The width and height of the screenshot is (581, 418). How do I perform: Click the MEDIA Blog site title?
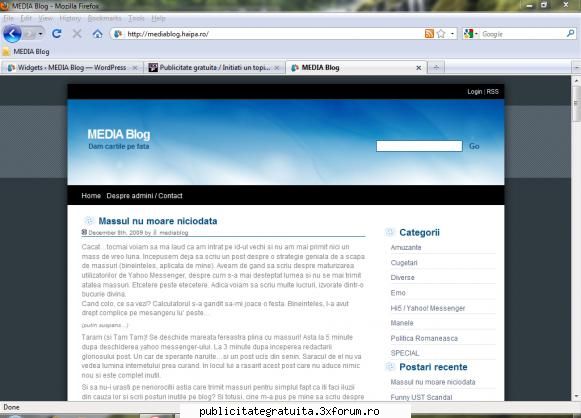(119, 134)
